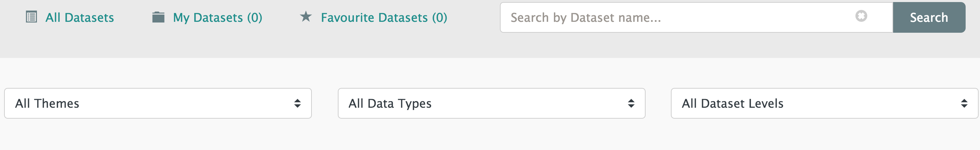
Task: Clear the search field with the X icon
Action: coord(861,16)
